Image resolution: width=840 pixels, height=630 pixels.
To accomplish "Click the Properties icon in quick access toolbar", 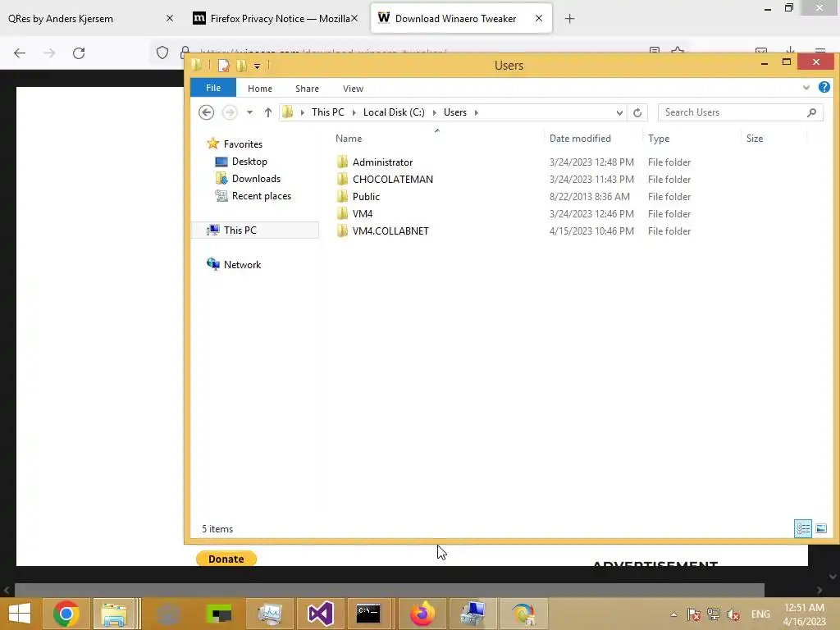I will click(223, 66).
